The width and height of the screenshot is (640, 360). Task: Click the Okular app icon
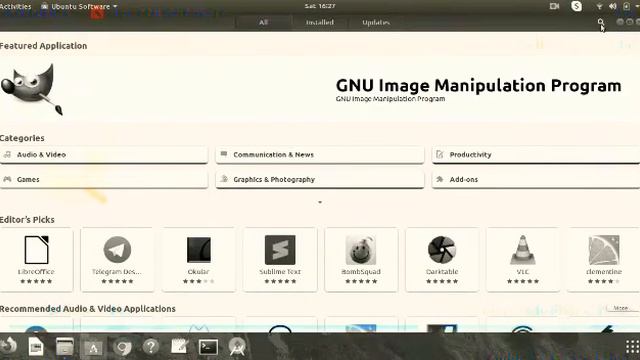tap(198, 249)
